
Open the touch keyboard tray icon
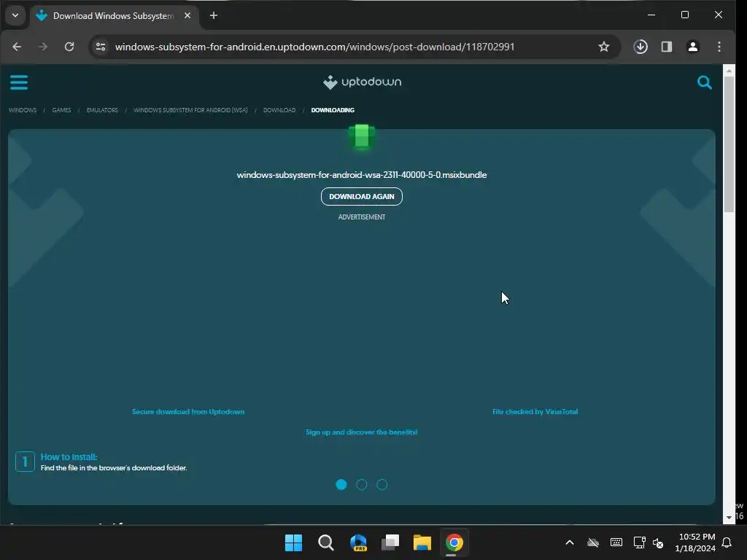click(616, 542)
